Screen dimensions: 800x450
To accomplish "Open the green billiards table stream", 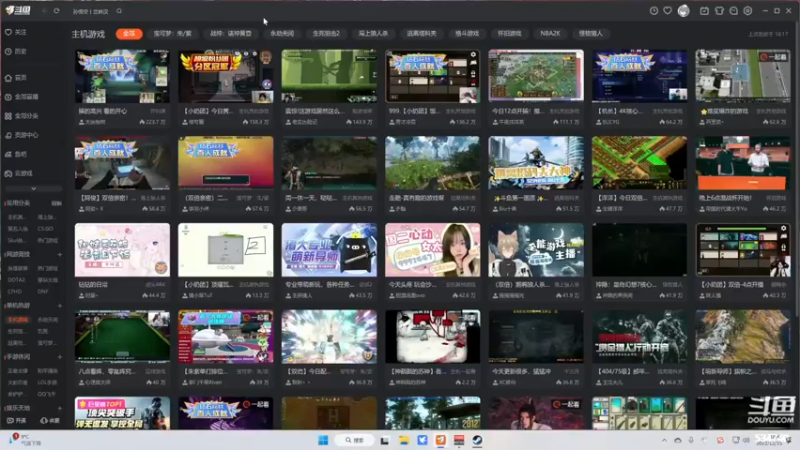I will pos(122,337).
